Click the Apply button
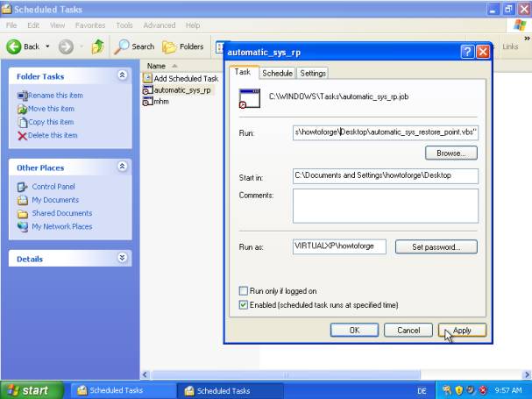This screenshot has width=532, height=399. point(462,330)
